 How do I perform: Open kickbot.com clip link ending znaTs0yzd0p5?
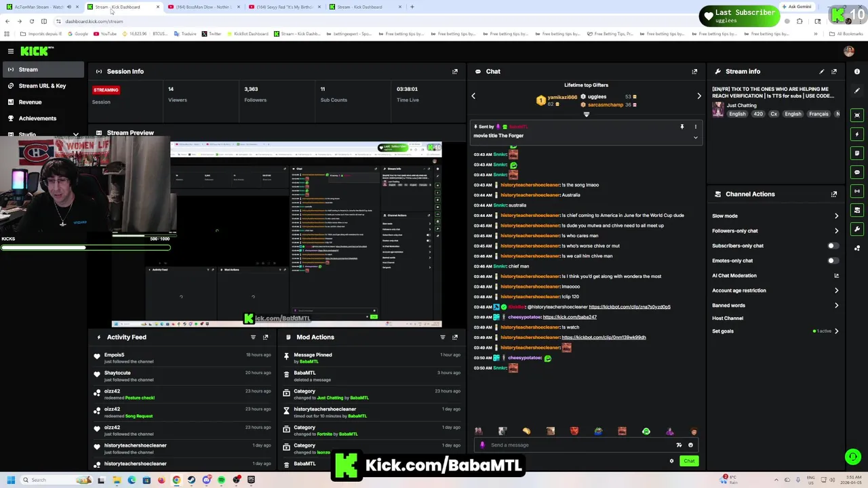pyautogui.click(x=629, y=307)
